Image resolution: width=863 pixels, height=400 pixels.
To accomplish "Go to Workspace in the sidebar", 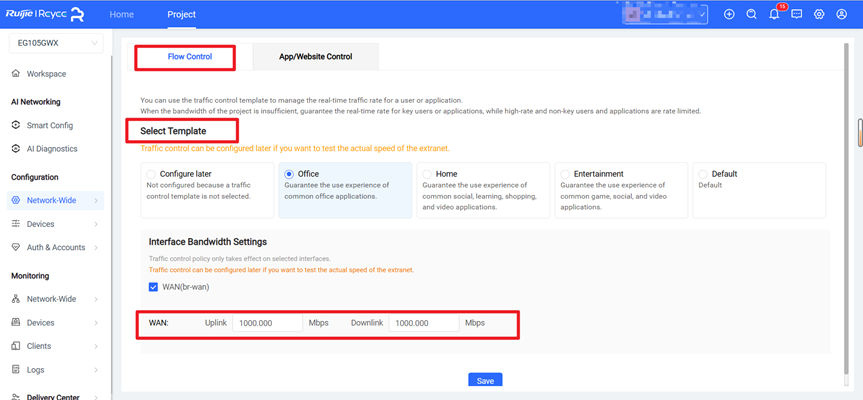I will (x=46, y=74).
